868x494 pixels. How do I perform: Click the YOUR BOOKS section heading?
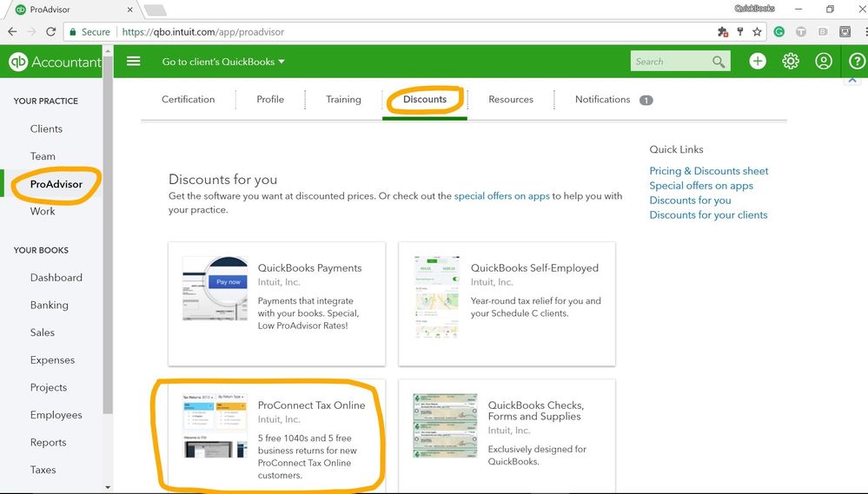41,250
